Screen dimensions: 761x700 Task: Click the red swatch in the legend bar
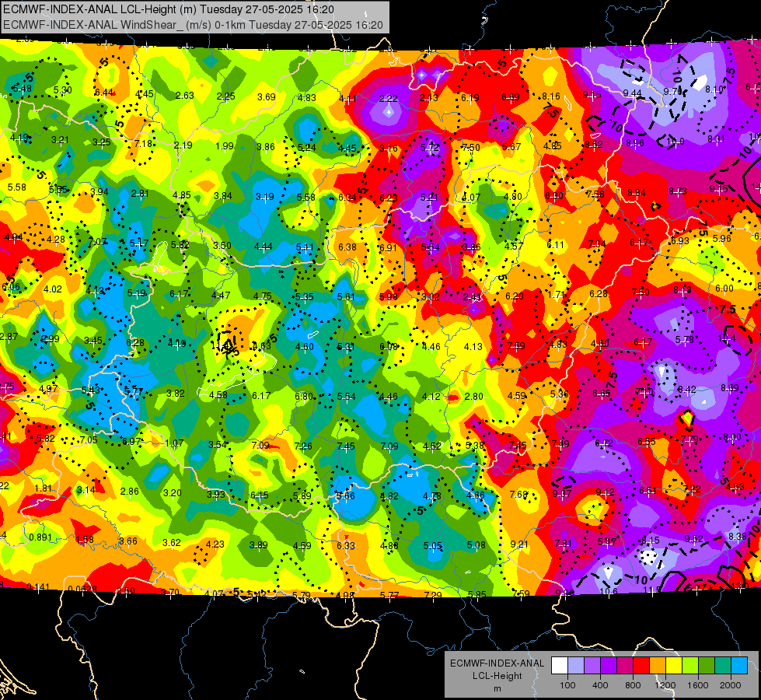(641, 666)
